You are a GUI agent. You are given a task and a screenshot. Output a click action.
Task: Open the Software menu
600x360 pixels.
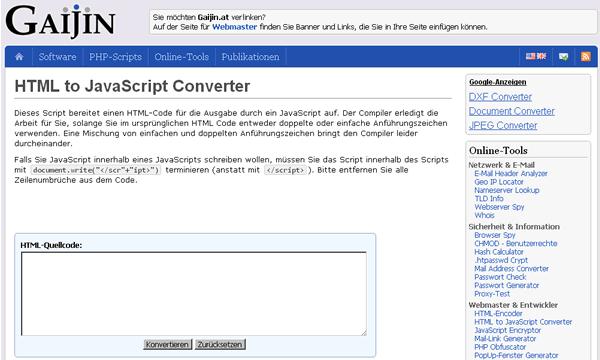(x=57, y=57)
